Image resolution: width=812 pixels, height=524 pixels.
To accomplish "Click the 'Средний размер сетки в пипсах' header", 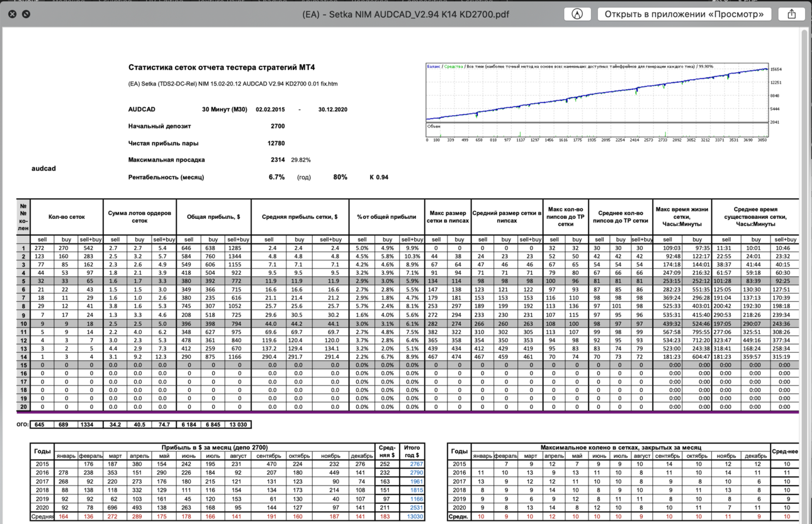I will click(507, 216).
